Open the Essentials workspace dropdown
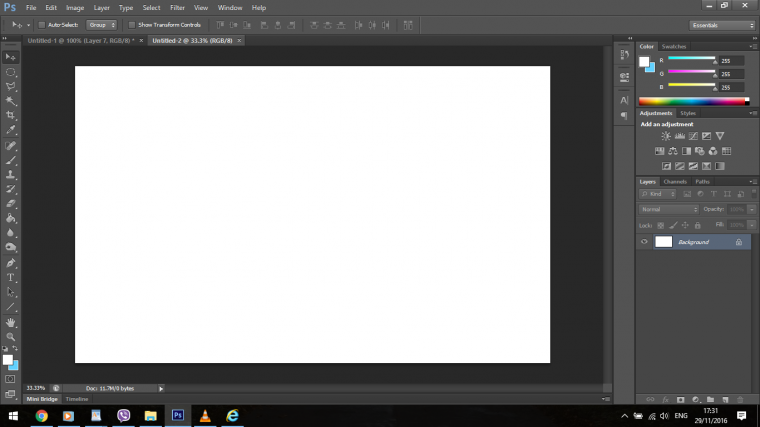 coord(722,25)
